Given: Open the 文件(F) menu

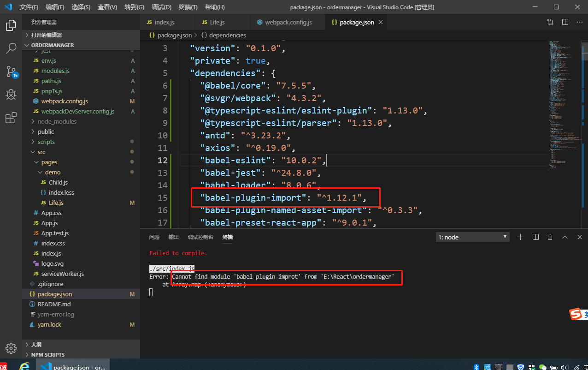Looking at the screenshot, I should tap(29, 7).
